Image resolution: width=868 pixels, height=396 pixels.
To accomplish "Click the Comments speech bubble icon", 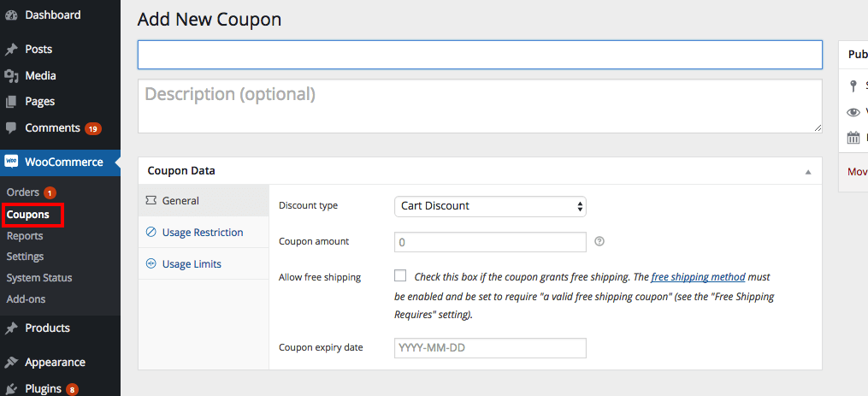I will [11, 128].
